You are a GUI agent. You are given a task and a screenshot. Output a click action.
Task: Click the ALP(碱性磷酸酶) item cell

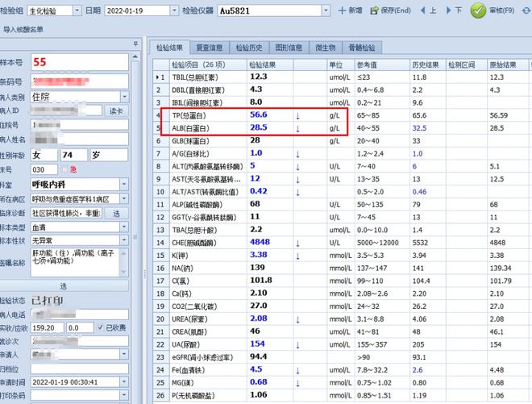point(208,205)
